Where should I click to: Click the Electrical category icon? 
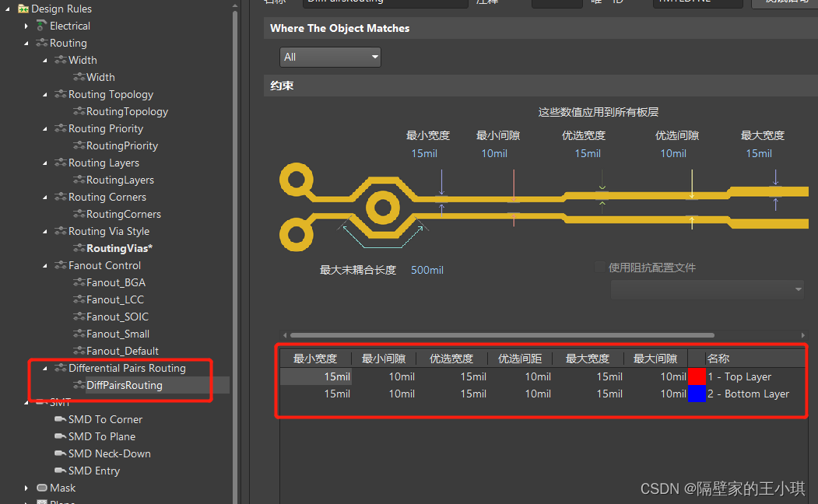point(42,26)
